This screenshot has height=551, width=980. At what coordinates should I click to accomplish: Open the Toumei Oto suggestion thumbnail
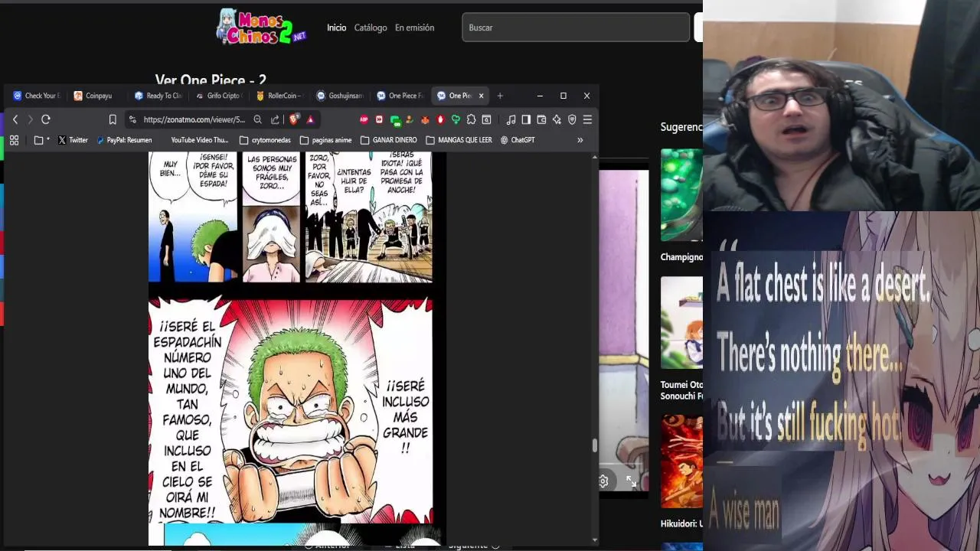681,323
